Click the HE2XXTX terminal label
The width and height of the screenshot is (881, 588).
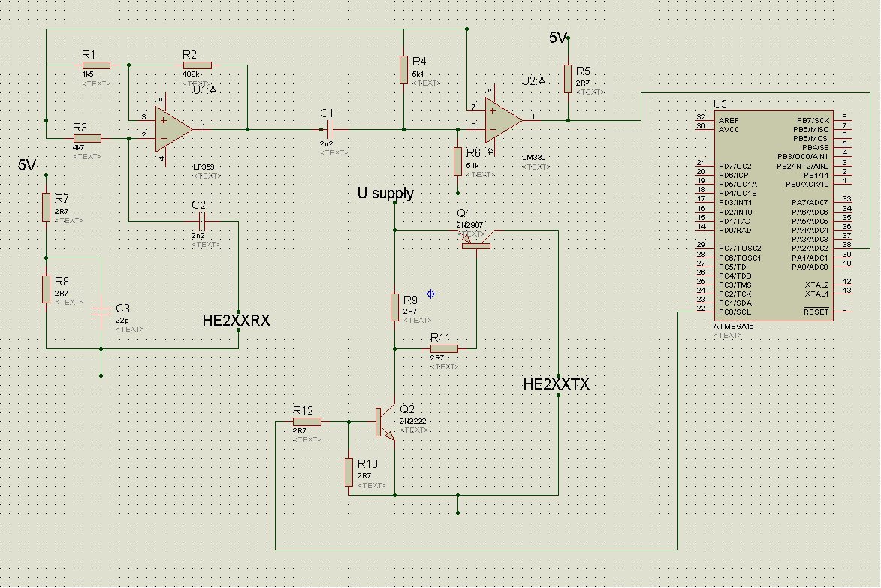click(557, 384)
